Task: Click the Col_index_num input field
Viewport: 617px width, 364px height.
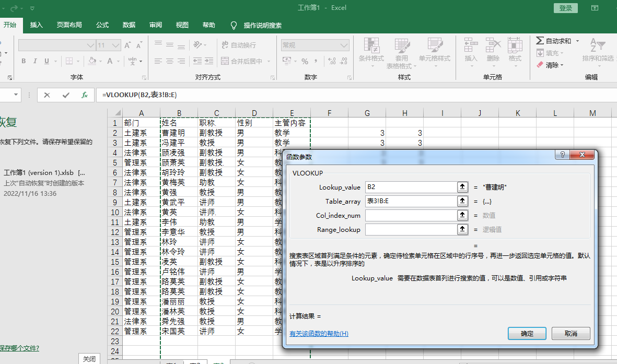Action: click(411, 215)
